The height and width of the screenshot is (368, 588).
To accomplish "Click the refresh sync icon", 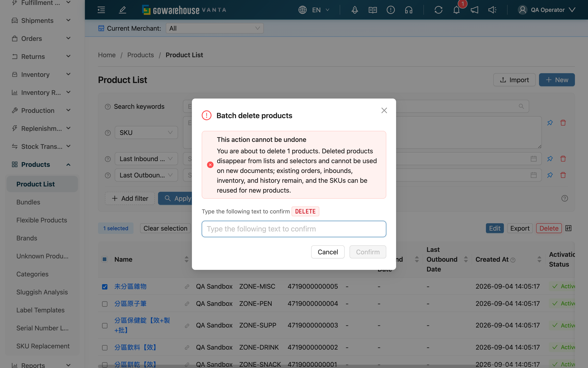I will coord(438,10).
